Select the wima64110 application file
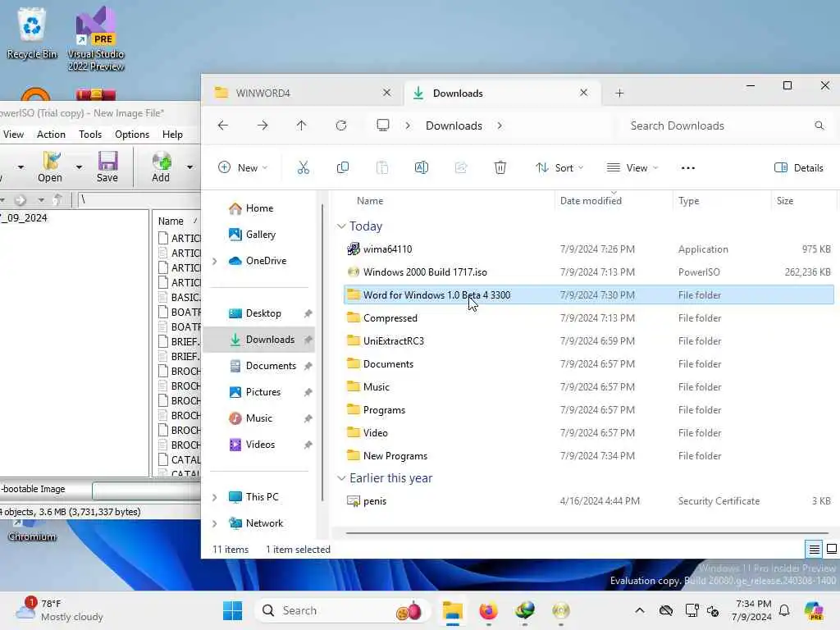Viewport: 840px width, 630px height. pos(588,249)
